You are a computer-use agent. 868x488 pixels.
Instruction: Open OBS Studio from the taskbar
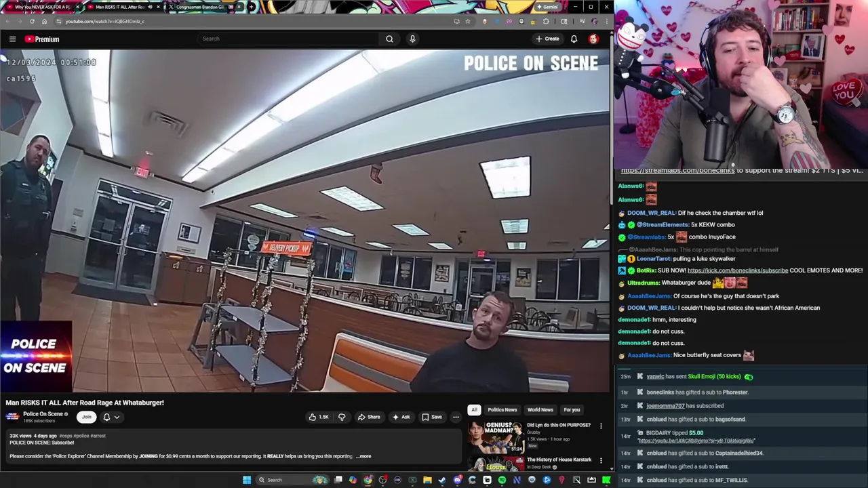click(382, 480)
